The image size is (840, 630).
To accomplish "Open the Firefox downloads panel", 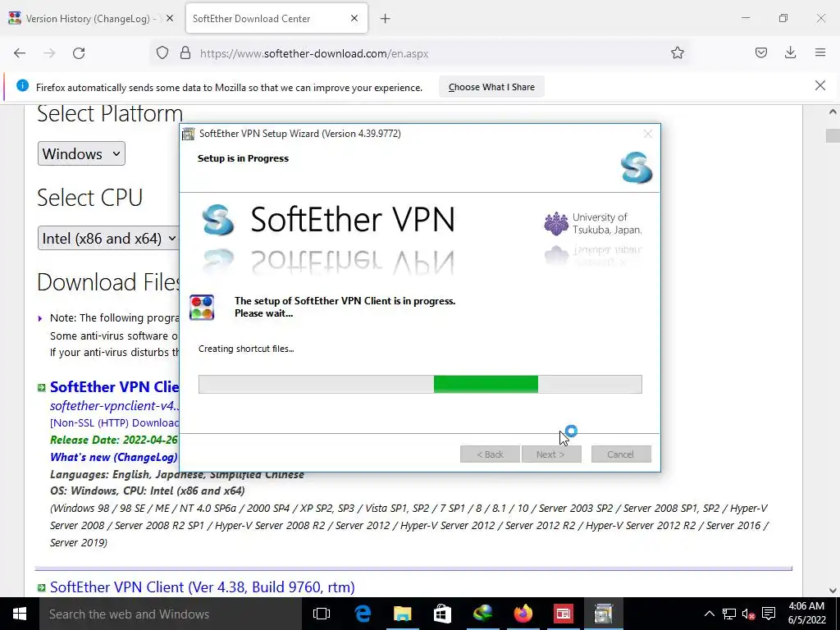I will (790, 53).
